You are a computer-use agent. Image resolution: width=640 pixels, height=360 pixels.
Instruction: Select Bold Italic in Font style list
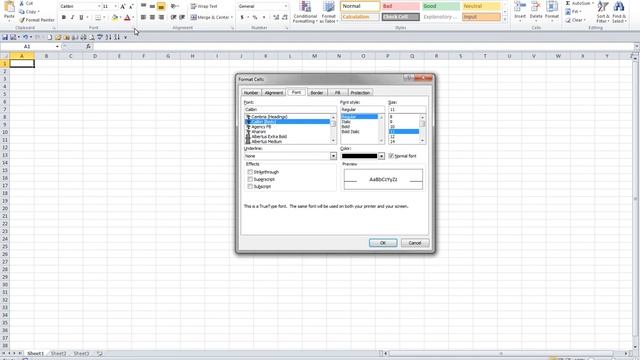pos(350,132)
